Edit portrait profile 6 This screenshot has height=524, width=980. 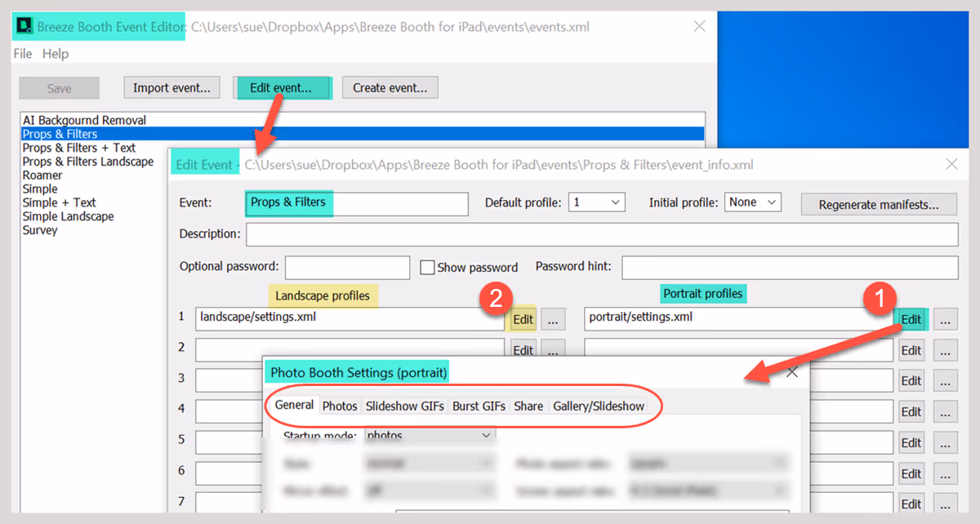pyautogui.click(x=911, y=474)
